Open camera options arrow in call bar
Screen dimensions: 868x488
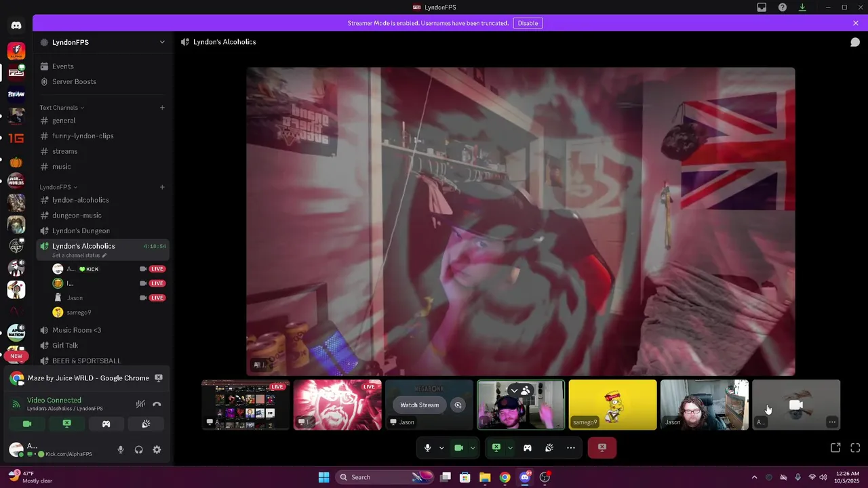point(473,447)
